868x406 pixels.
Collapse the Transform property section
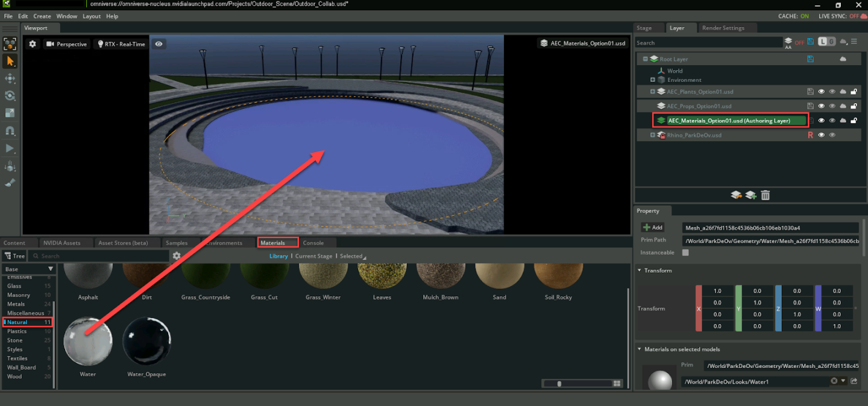point(640,270)
